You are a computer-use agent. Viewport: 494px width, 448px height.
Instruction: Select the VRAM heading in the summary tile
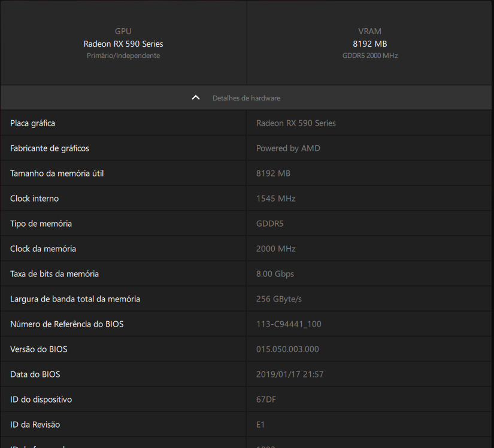(369, 31)
